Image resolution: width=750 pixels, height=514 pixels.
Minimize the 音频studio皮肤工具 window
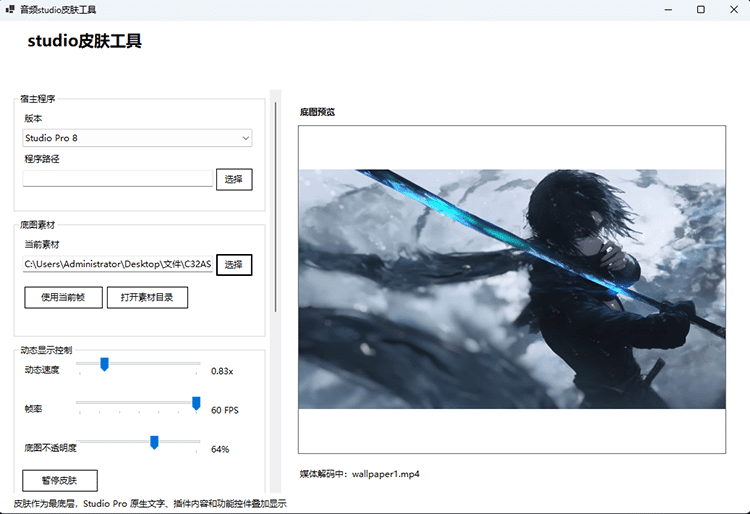tap(668, 10)
